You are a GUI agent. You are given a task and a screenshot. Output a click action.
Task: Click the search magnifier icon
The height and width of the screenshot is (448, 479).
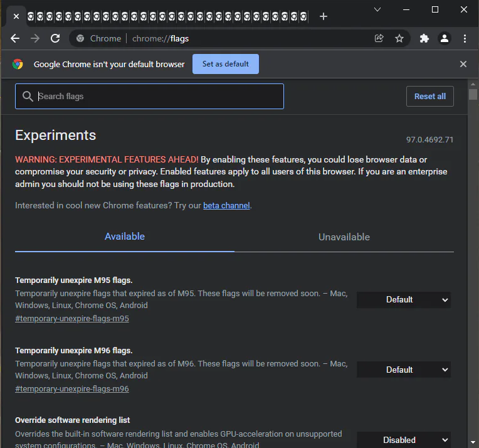pos(28,97)
